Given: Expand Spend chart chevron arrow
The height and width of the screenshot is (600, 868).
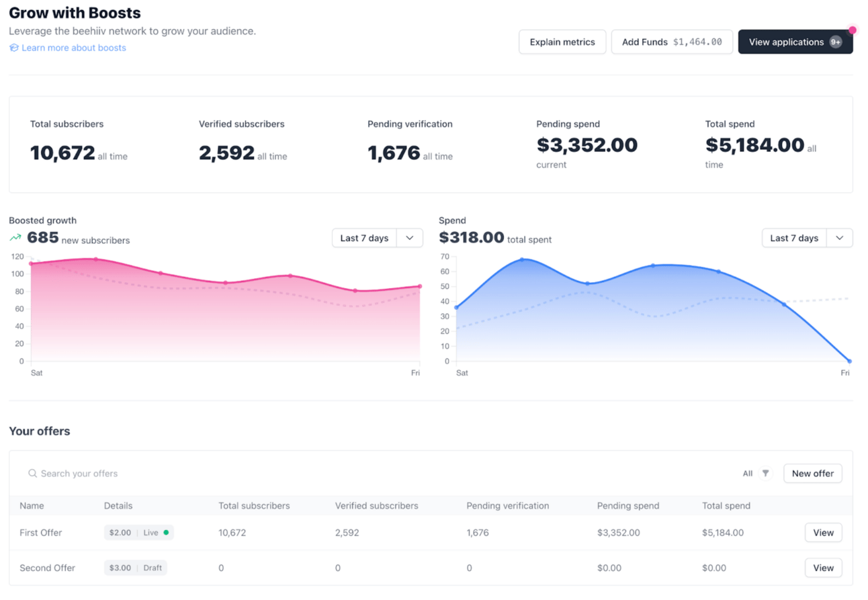Looking at the screenshot, I should (x=840, y=238).
